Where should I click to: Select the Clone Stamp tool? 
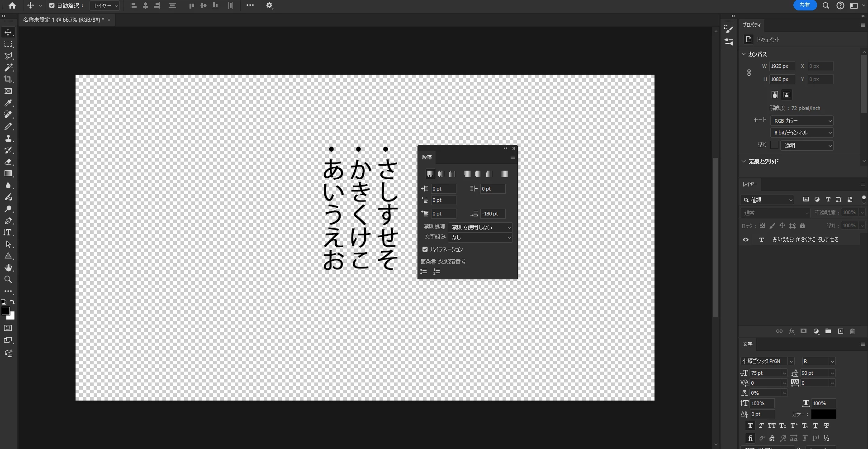8,139
